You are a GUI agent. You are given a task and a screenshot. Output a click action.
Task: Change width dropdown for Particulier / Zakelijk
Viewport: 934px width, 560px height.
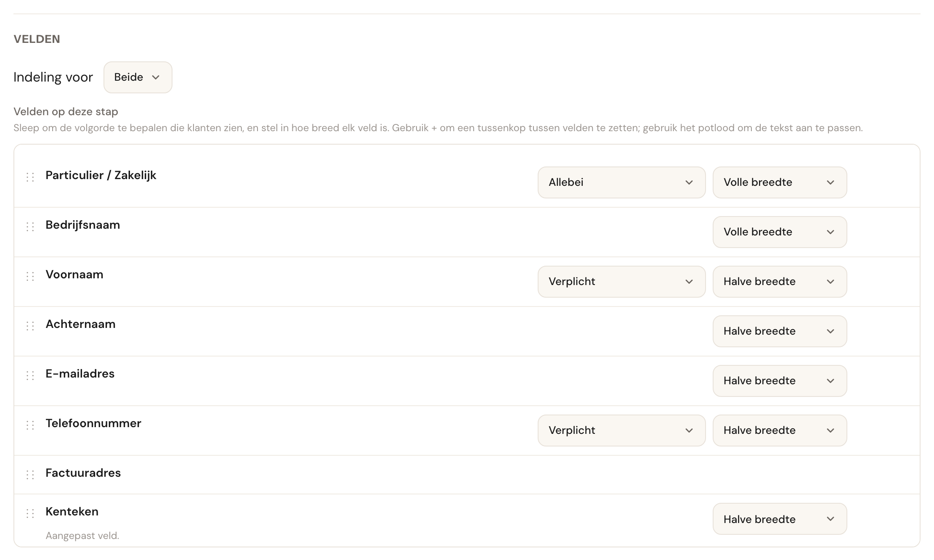click(780, 182)
